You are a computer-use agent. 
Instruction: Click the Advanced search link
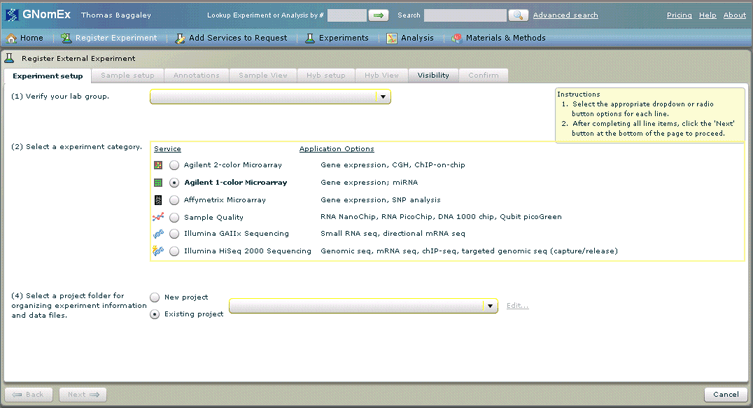(565, 15)
